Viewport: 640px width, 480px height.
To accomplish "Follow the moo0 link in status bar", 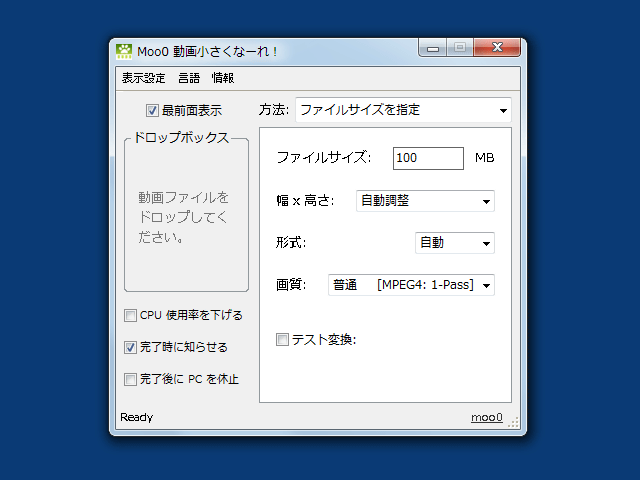I will tap(487, 417).
